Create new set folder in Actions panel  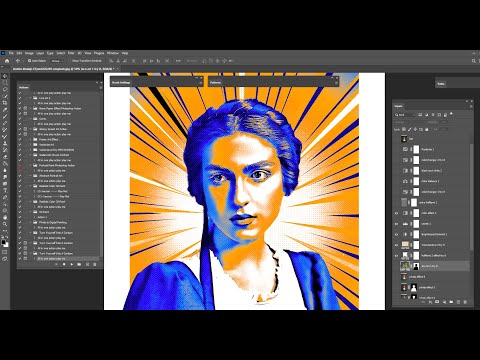coord(79,264)
